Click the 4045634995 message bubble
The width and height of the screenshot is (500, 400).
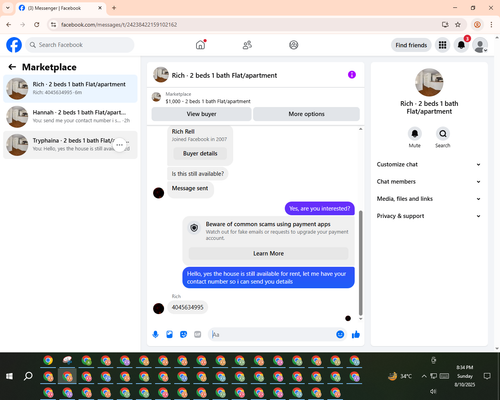point(187,307)
